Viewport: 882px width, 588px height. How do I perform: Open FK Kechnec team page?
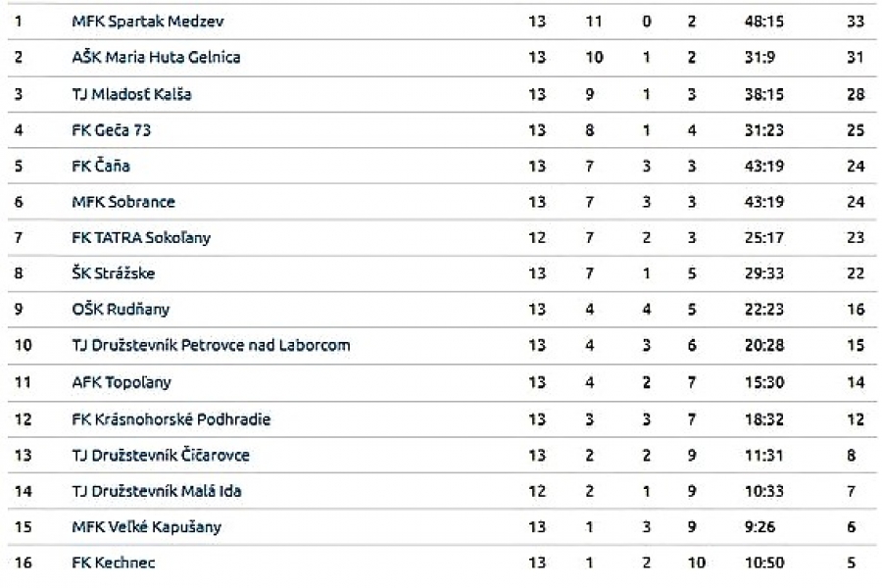114,563
